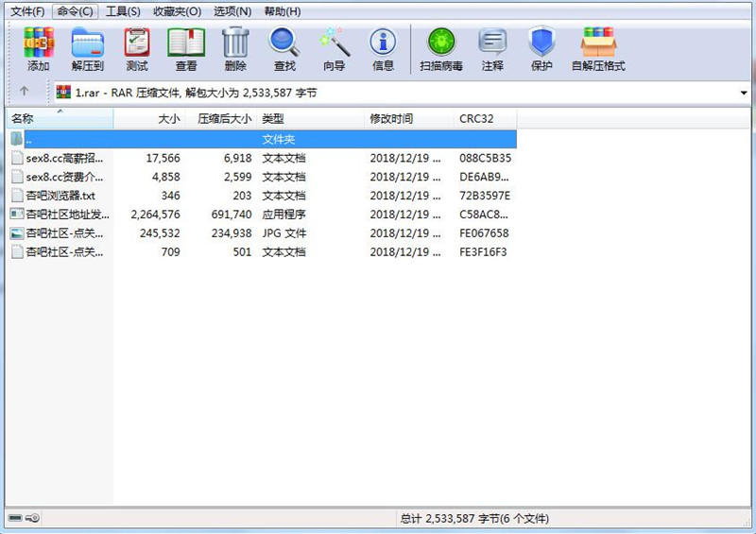
Task: Select the sex8.cc高薪招... file
Action: click(64, 158)
